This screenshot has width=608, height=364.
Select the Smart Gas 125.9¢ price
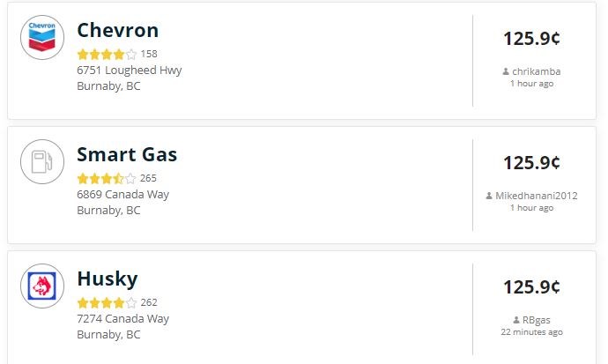(531, 163)
